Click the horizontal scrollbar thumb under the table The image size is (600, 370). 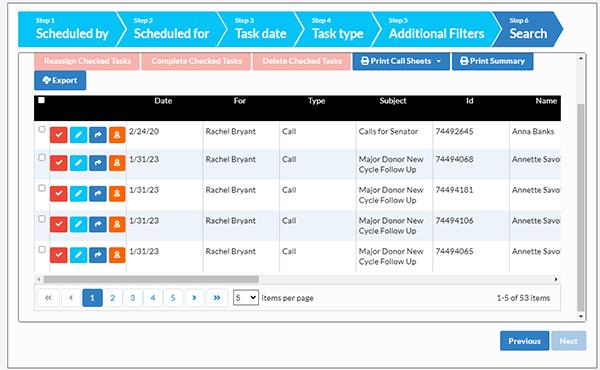pyautogui.click(x=151, y=279)
